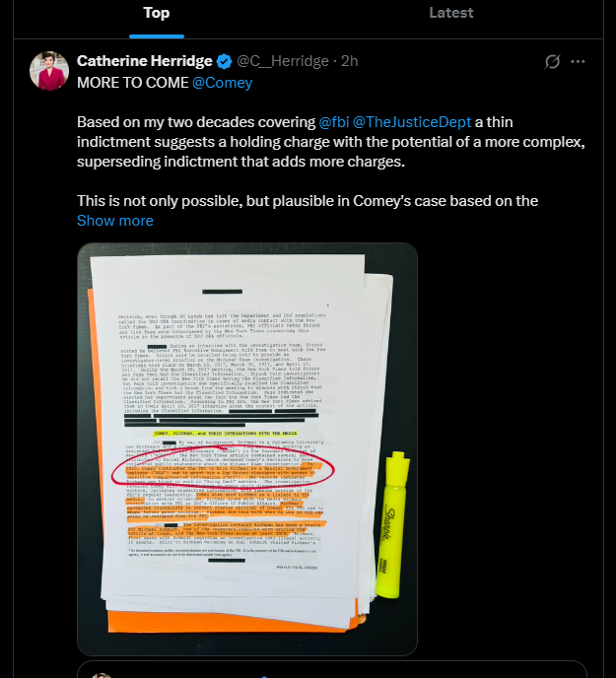
Task: Click the yellow Sharpie highlighter in photo
Action: click(392, 524)
